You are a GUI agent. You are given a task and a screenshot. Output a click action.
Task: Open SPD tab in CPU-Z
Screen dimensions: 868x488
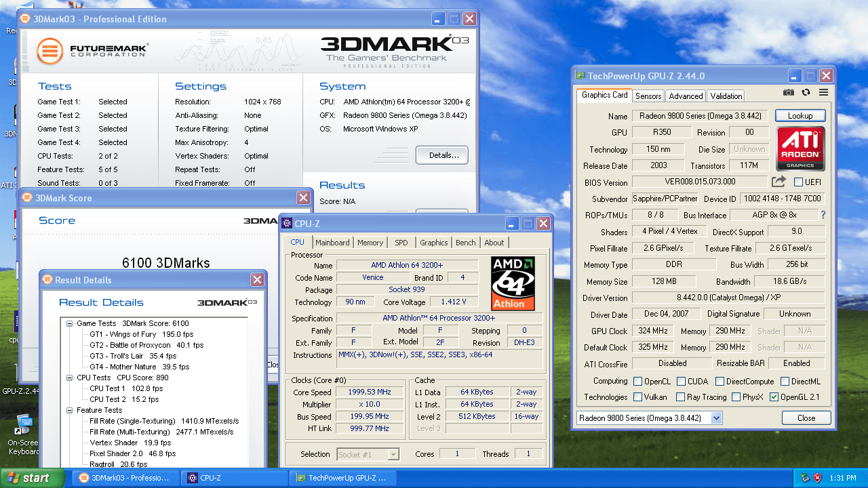401,243
